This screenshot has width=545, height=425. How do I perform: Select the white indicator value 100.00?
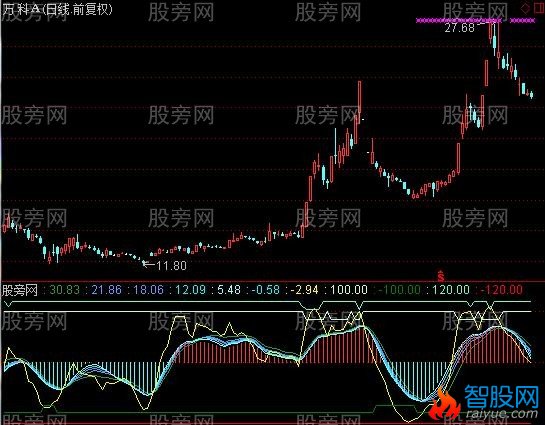pos(348,290)
